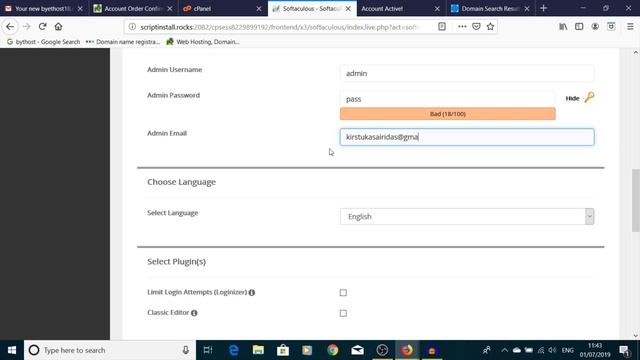Show info for Classic Editor plugin
Screen dimensions: 640x360
tap(194, 313)
